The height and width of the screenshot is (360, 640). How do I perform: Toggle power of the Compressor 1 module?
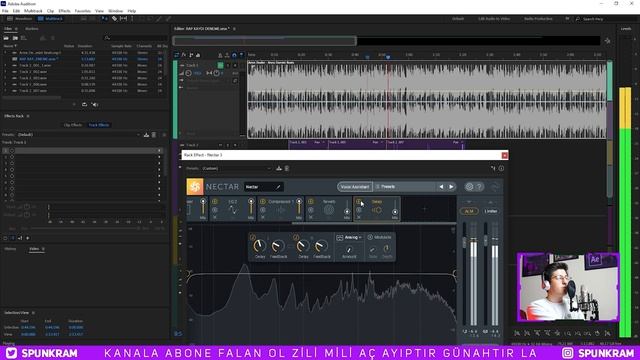pos(263,201)
